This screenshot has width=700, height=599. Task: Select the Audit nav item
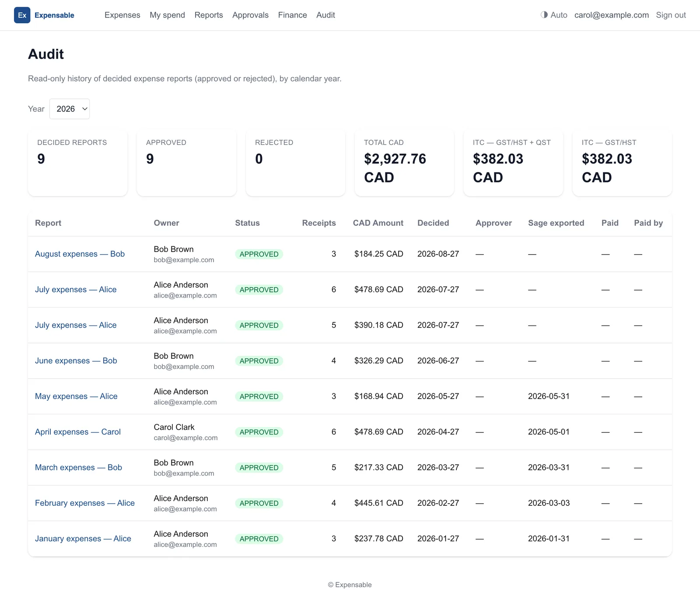(325, 15)
